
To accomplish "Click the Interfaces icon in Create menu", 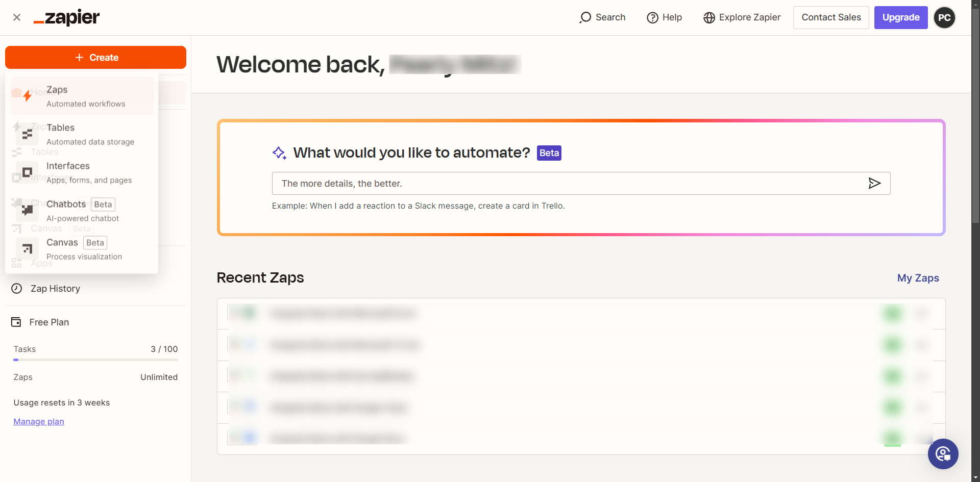I will tap(28, 172).
